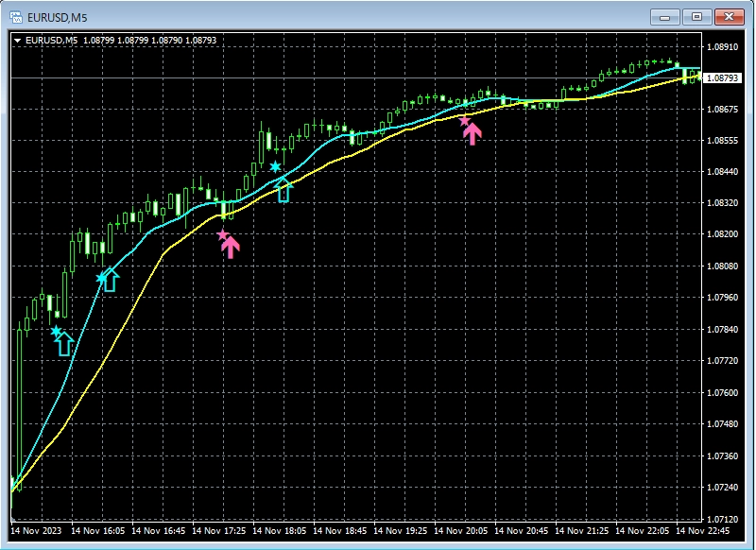The image size is (756, 550).
Task: Close the EURUSD,M5 chart window
Action: [729, 16]
